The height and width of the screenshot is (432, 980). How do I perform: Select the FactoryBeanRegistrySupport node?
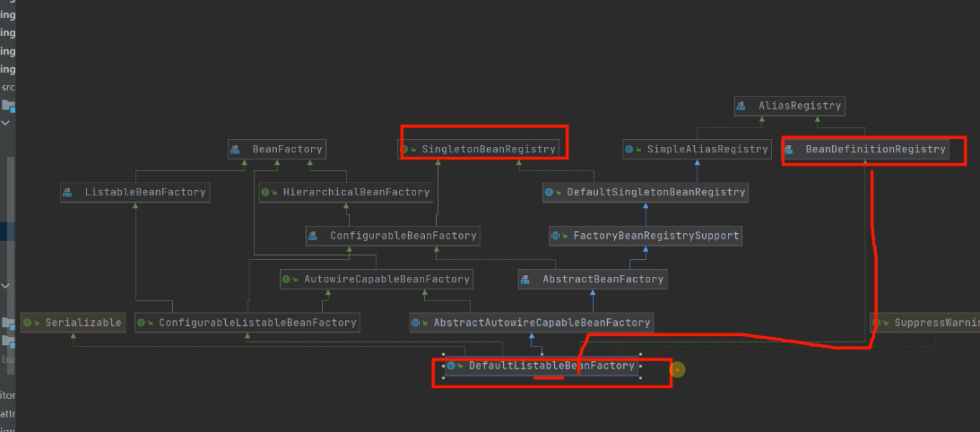click(646, 237)
